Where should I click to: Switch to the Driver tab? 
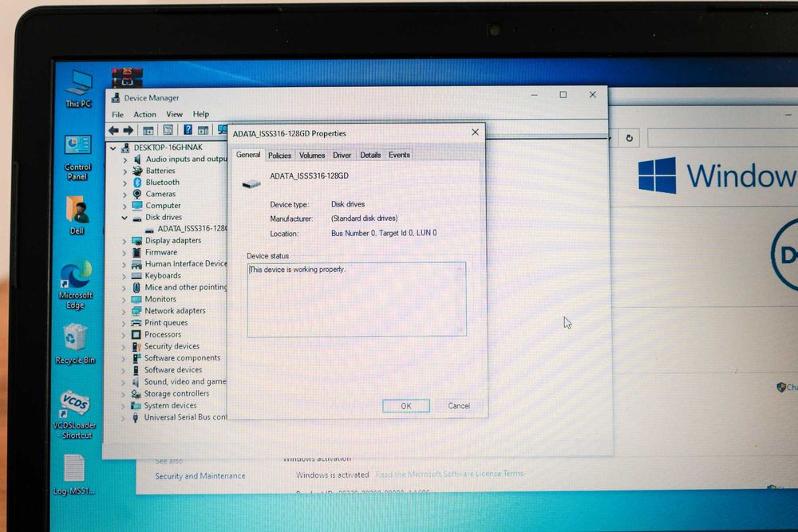click(342, 155)
